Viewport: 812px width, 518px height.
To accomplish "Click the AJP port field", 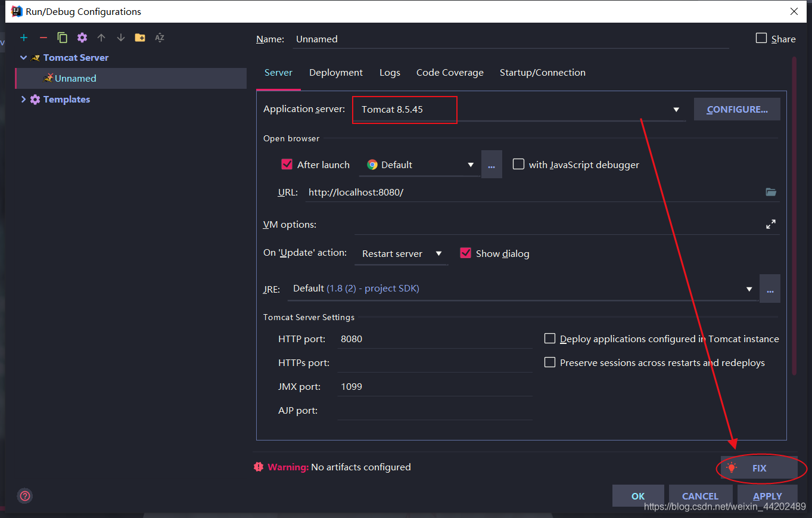I will tap(434, 410).
